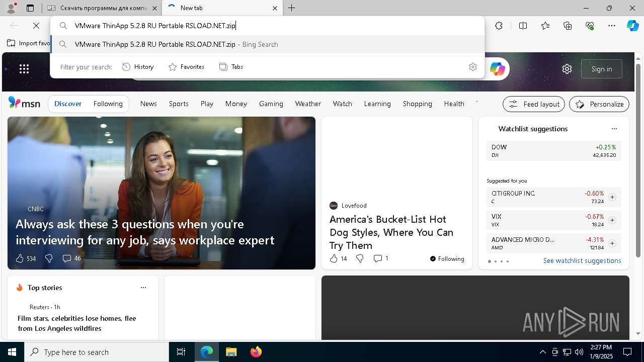Open the Gaming category
The width and height of the screenshot is (644, 362).
[x=271, y=104]
